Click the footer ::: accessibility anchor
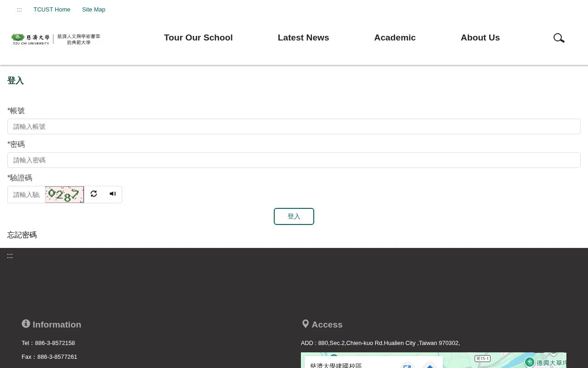Image resolution: width=588 pixels, height=368 pixels. [x=10, y=256]
